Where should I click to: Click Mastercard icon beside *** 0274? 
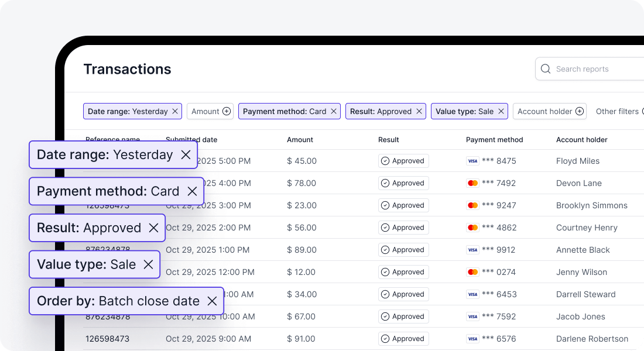click(472, 272)
